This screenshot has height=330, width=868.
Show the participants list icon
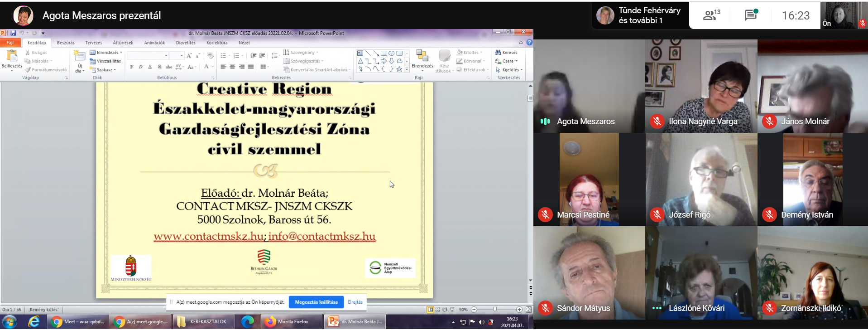point(711,15)
